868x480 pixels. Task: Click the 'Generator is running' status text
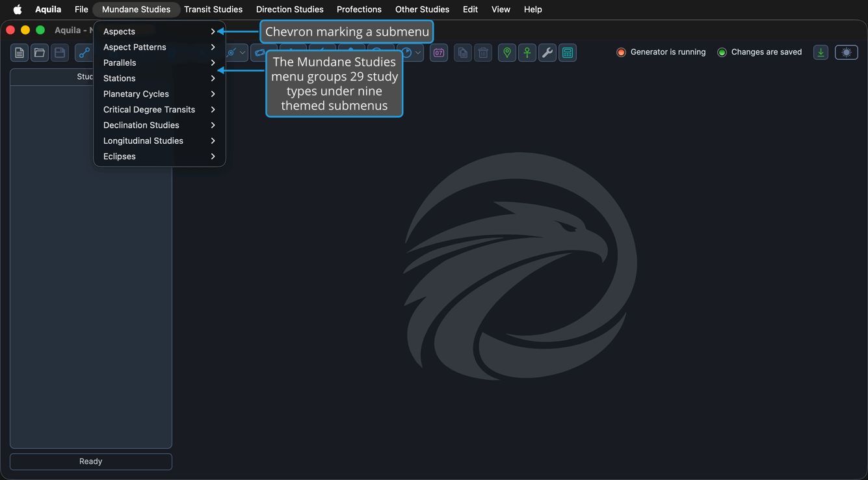click(668, 52)
